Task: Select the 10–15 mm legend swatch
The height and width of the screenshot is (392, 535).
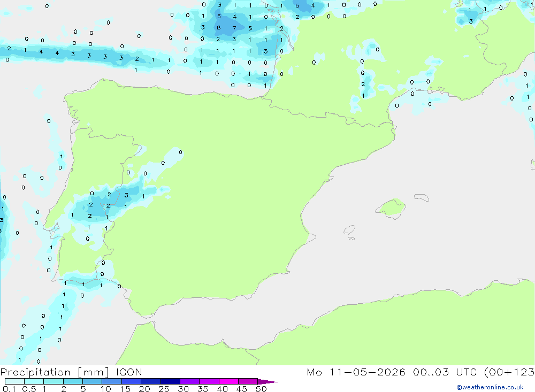Action: coord(112,381)
